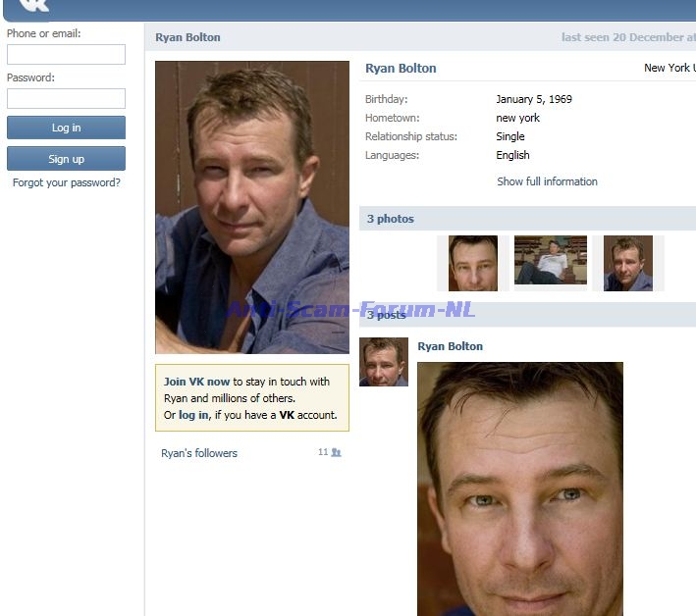The height and width of the screenshot is (616, 696).
Task: Open the large profile photo
Action: (x=251, y=207)
